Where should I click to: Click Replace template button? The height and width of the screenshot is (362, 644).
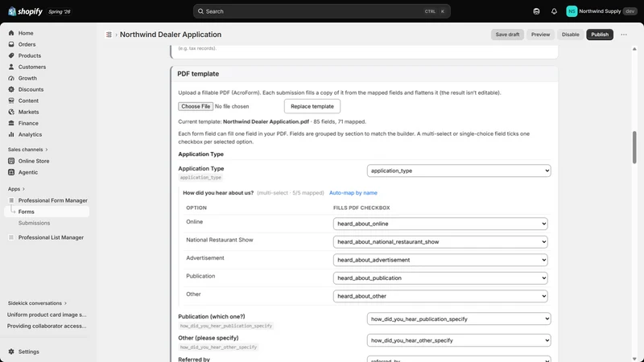[312, 106]
